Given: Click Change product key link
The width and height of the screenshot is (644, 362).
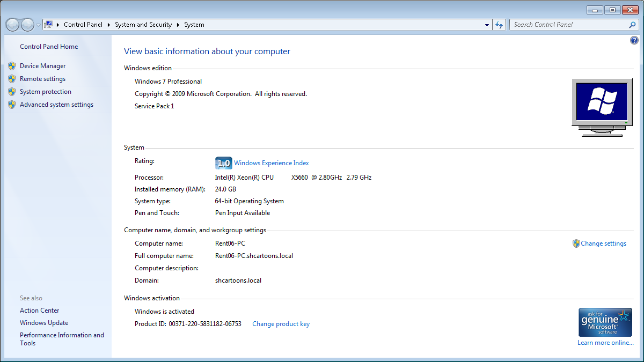Looking at the screenshot, I should (281, 324).
